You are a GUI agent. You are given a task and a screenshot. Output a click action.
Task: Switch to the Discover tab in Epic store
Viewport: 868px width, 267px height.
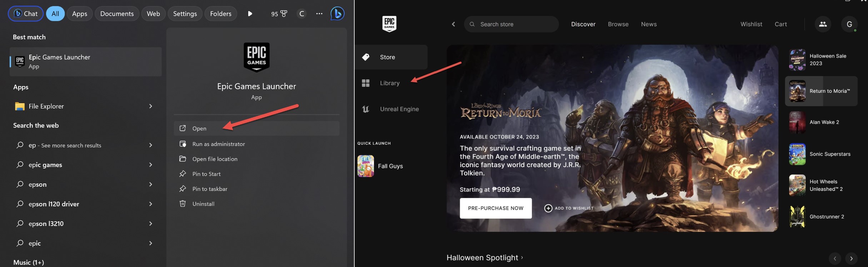click(x=583, y=24)
